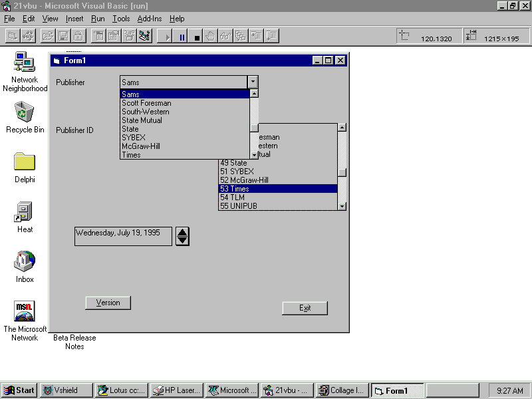Click the Version button

tap(108, 303)
